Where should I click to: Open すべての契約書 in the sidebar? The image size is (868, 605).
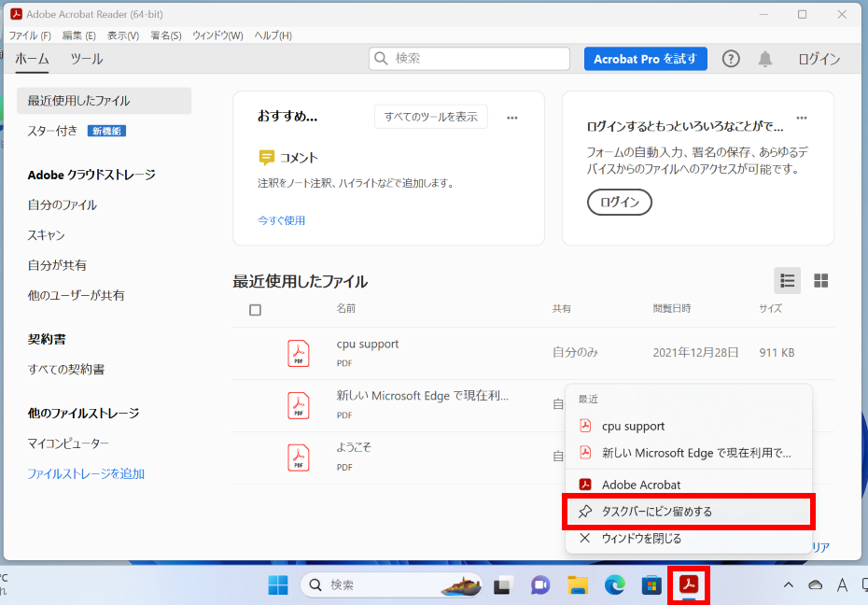pos(66,369)
